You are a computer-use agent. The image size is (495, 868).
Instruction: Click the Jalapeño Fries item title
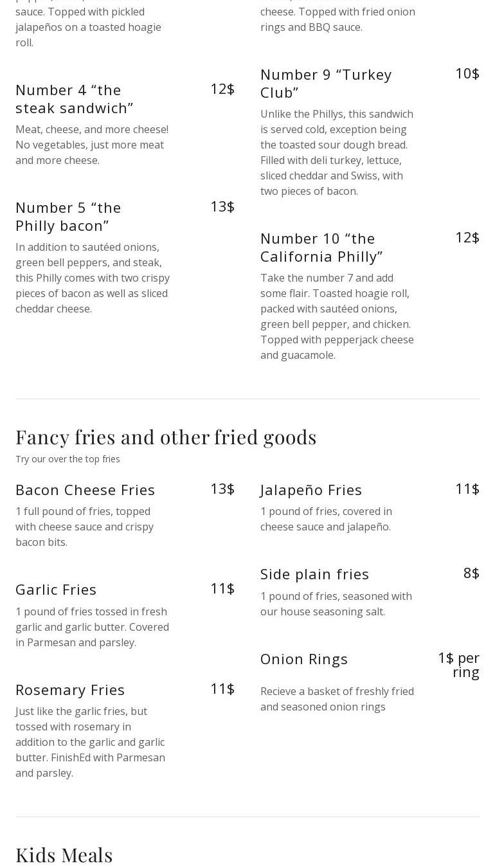[x=311, y=489]
